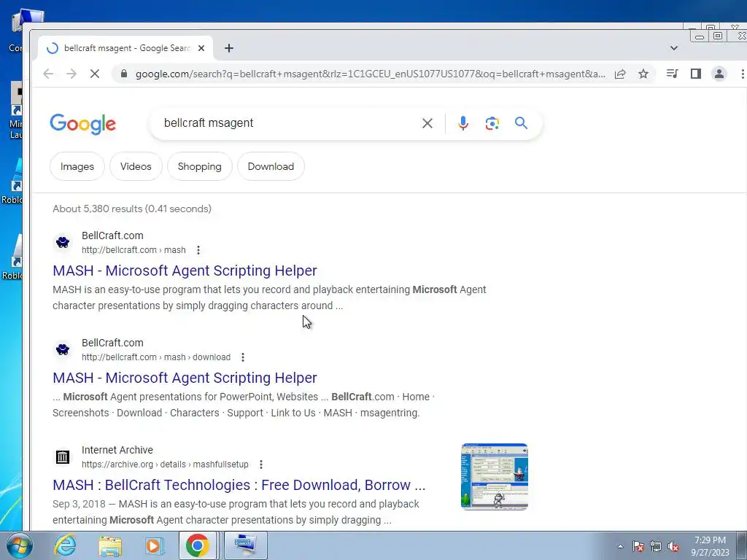
Task: Stop loading the page in Chrome
Action: [x=95, y=74]
